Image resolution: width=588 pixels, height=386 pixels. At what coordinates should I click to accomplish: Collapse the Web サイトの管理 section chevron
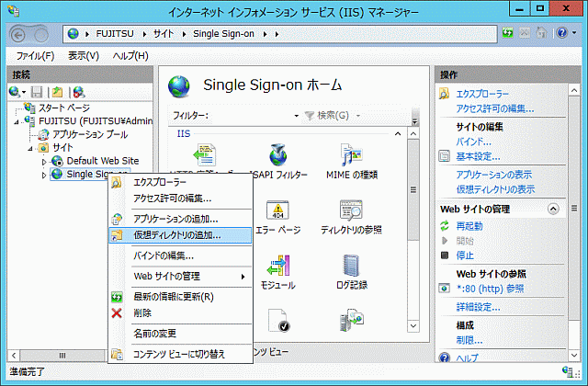553,209
